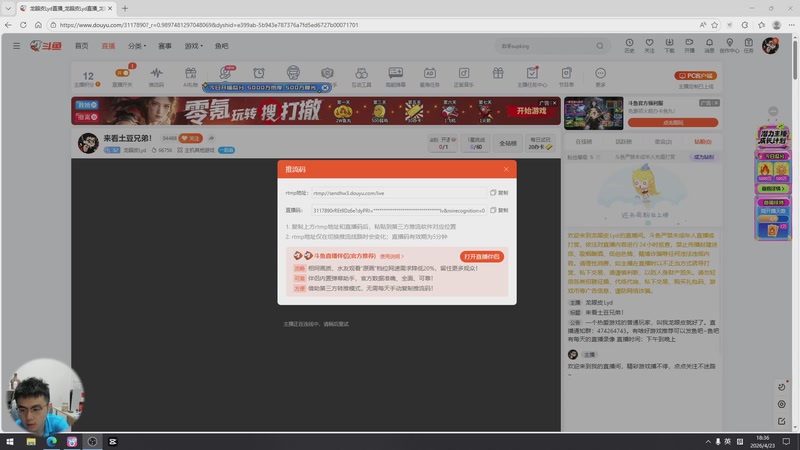Expand the 游戏 dropdown menu
800x450 pixels.
pyautogui.click(x=193, y=46)
